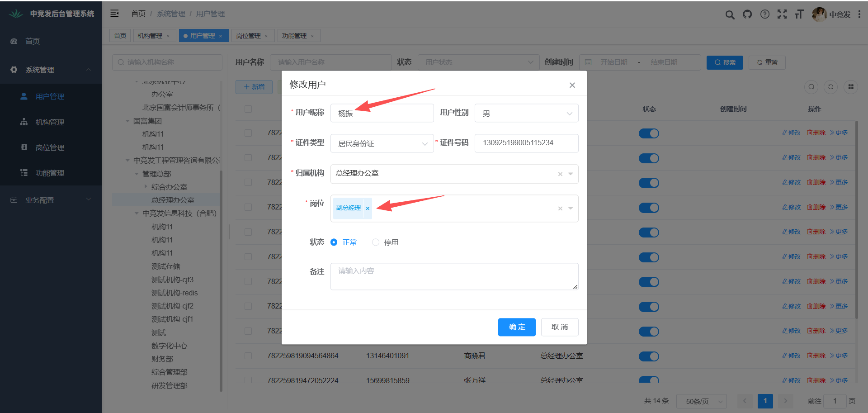Collapse the 国富集团 tree node
The width and height of the screenshot is (868, 413).
127,121
